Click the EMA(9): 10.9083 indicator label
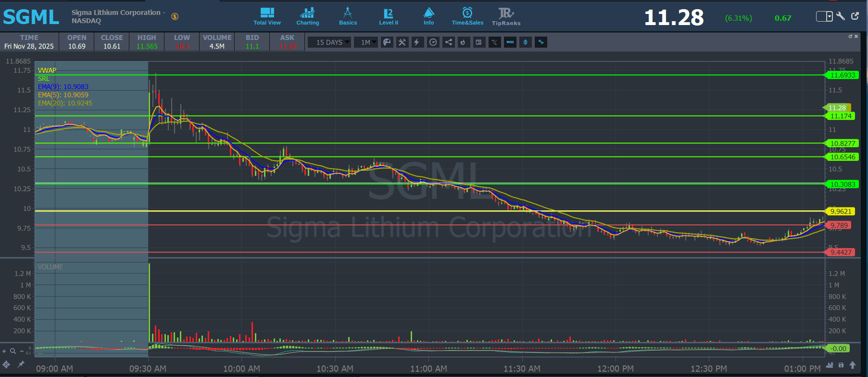 (x=63, y=87)
